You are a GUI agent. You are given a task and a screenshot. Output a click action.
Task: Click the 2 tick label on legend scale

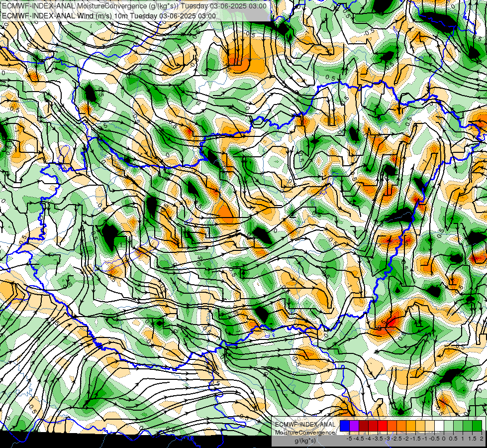click(482, 439)
